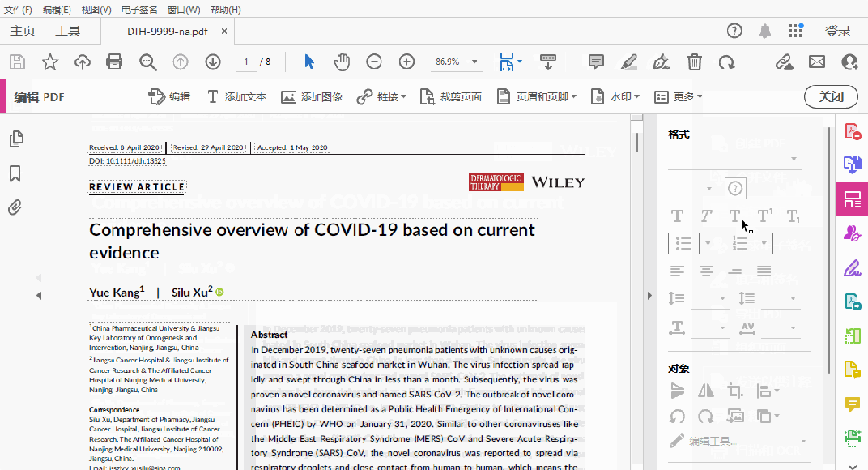The width and height of the screenshot is (868, 470).
Task: Open the 文件(F) menu
Action: (18, 10)
